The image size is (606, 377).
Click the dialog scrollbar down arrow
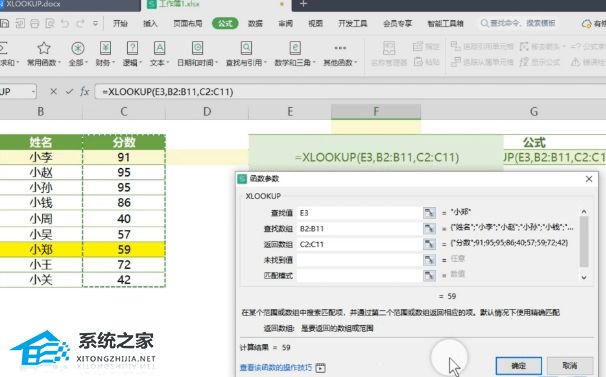tap(584, 277)
